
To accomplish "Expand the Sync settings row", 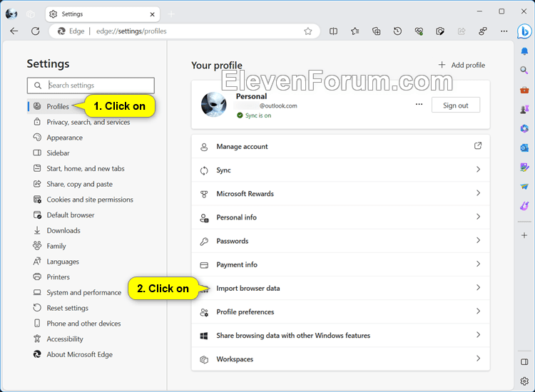I will tap(340, 170).
